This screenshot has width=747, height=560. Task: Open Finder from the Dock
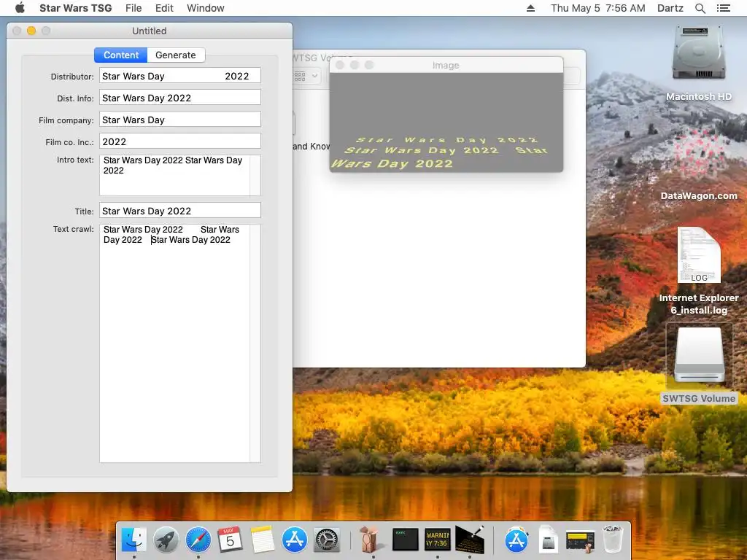pyautogui.click(x=134, y=540)
